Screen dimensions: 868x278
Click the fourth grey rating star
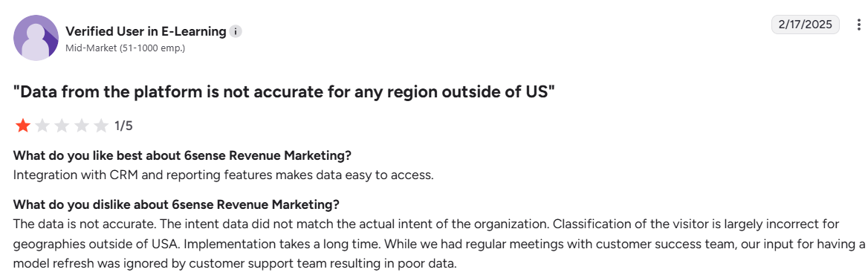point(81,126)
